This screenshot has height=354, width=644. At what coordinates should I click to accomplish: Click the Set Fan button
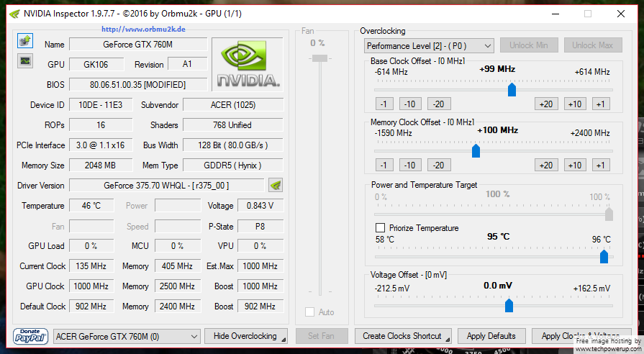[321, 336]
